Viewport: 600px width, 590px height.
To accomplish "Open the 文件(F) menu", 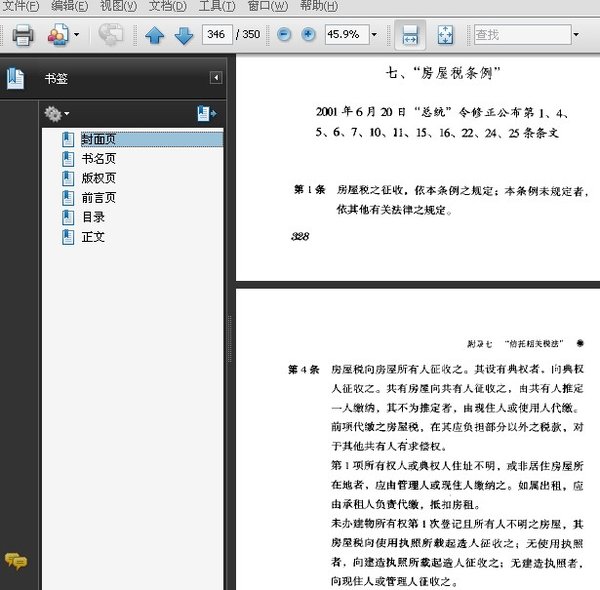I will [21, 6].
